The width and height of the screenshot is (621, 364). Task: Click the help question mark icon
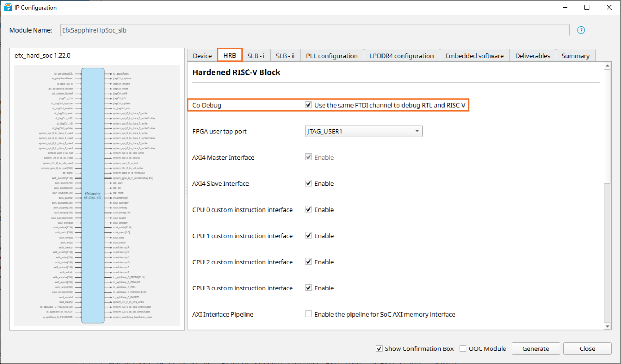581,30
